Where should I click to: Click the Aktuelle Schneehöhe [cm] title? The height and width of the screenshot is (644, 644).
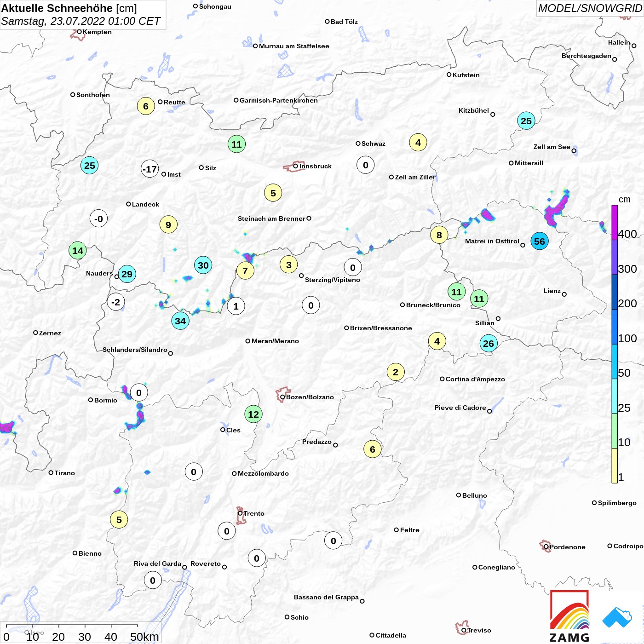tap(69, 8)
